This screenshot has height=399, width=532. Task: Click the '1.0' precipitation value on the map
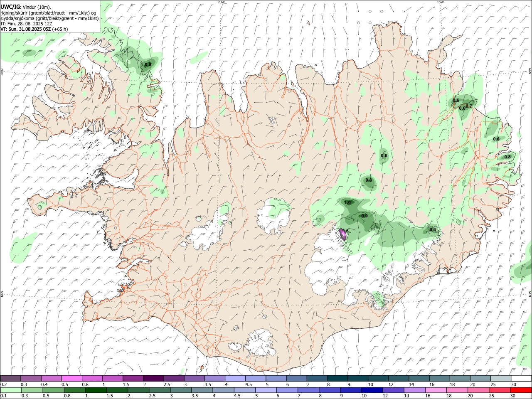348,203
